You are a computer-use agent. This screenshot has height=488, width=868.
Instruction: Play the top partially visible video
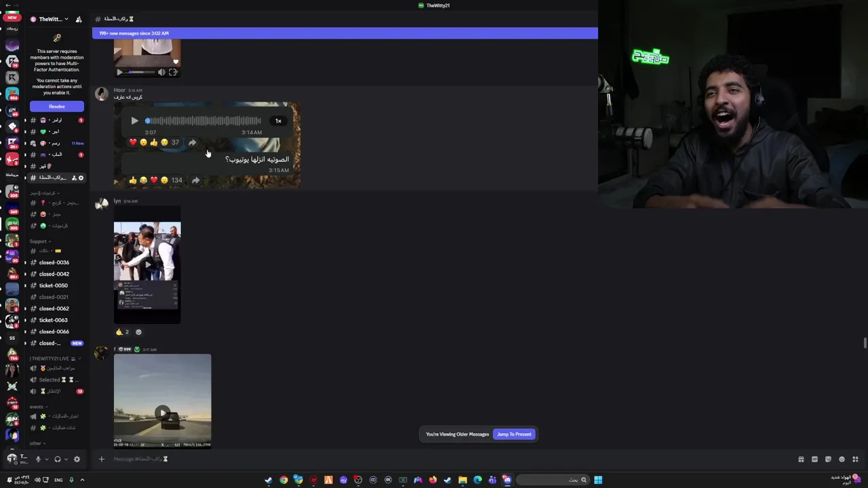click(120, 72)
